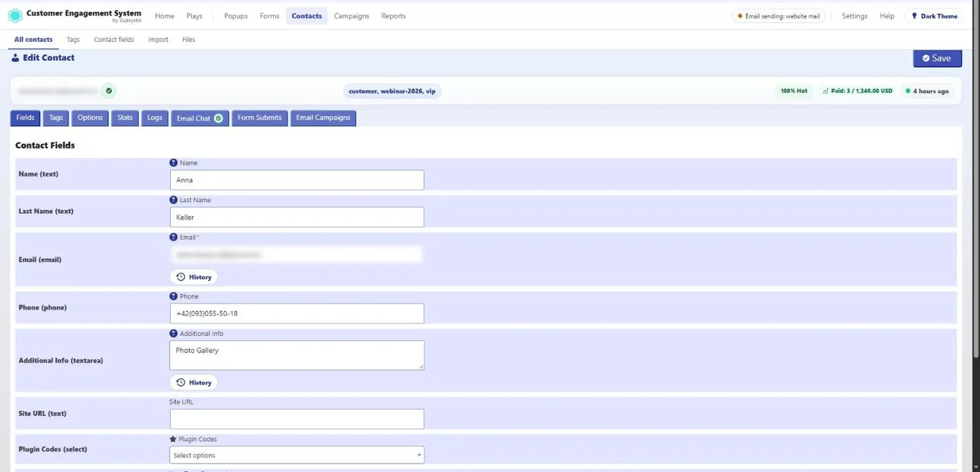The width and height of the screenshot is (980, 472).
Task: Click the icon beside Paid: 3 / 1,240.00 USD
Action: point(825,91)
